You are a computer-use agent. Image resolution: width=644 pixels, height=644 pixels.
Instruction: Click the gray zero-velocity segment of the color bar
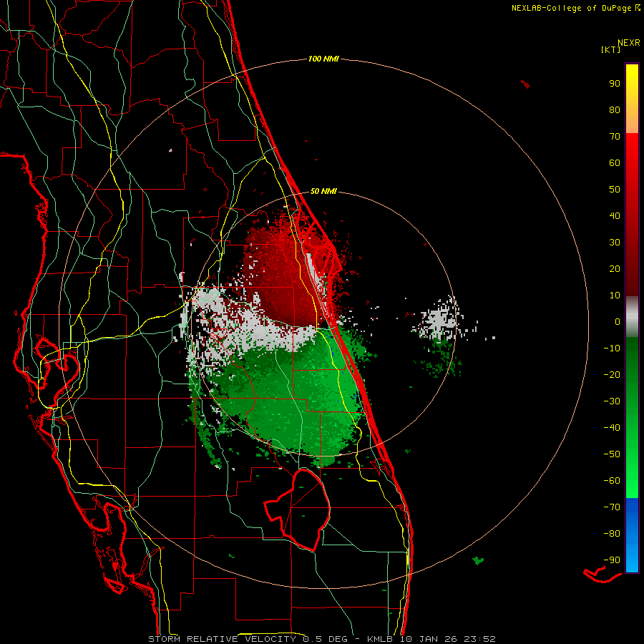pyautogui.click(x=632, y=317)
